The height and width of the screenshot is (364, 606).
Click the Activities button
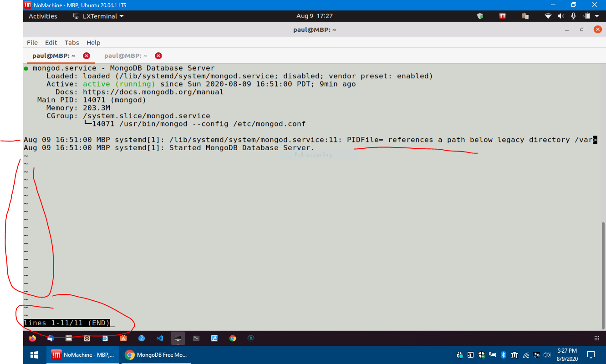43,16
